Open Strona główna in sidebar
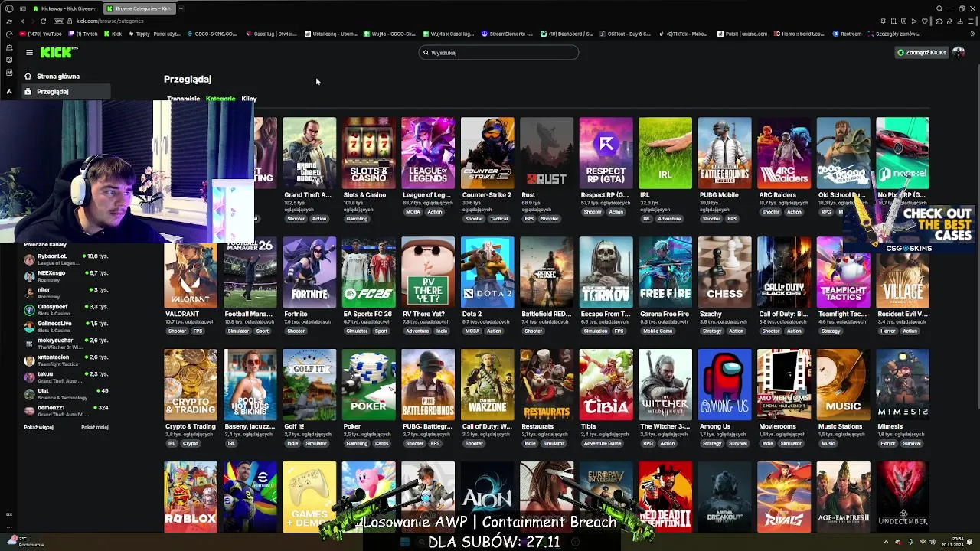The width and height of the screenshot is (980, 551). (67, 77)
